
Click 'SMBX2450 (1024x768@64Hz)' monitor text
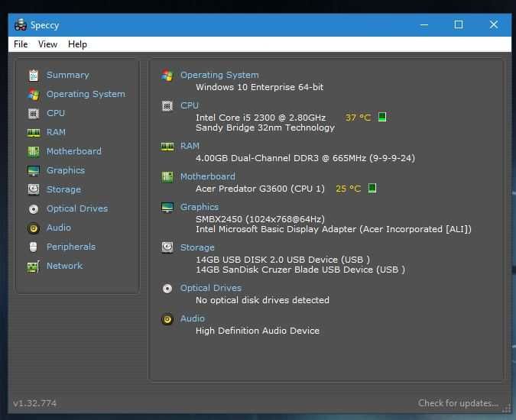pyautogui.click(x=260, y=219)
